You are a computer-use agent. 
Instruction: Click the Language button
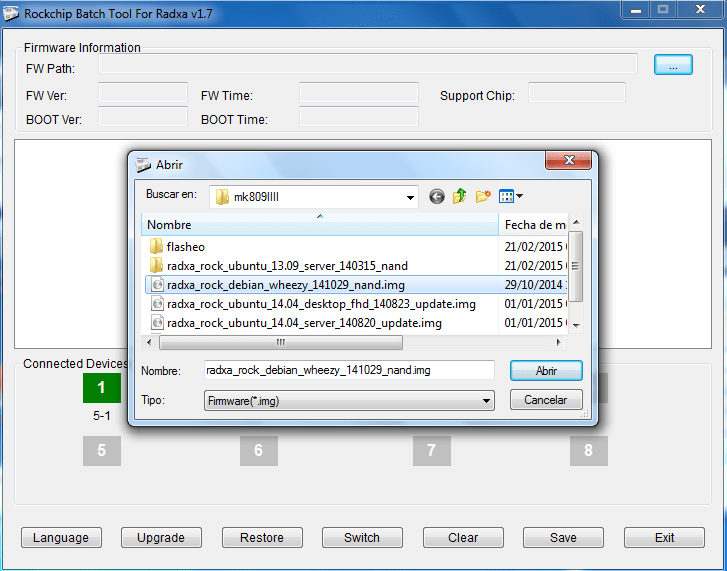click(x=61, y=538)
